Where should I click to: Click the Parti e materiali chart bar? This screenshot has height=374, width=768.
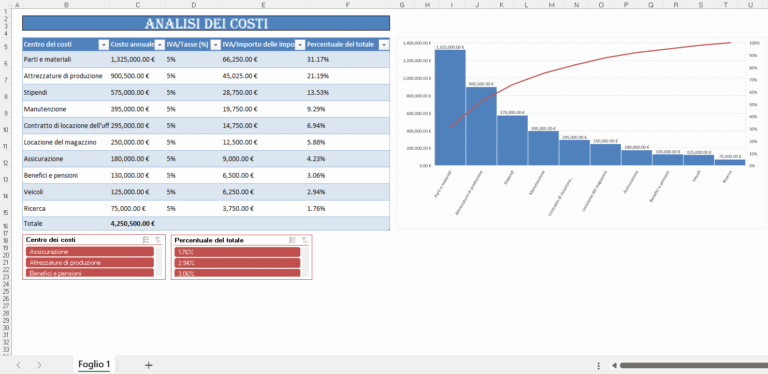[450, 107]
